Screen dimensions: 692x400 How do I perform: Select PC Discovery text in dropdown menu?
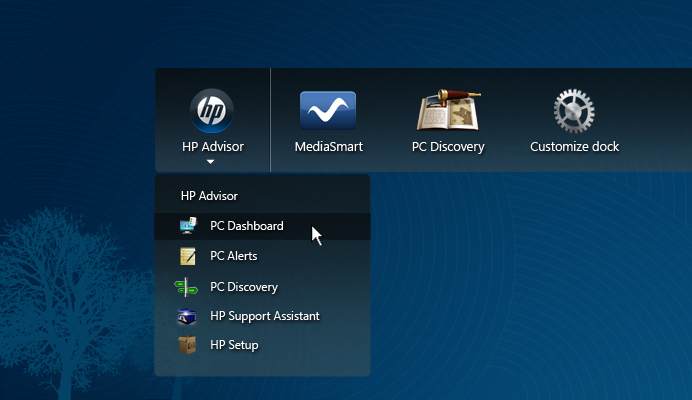click(243, 287)
